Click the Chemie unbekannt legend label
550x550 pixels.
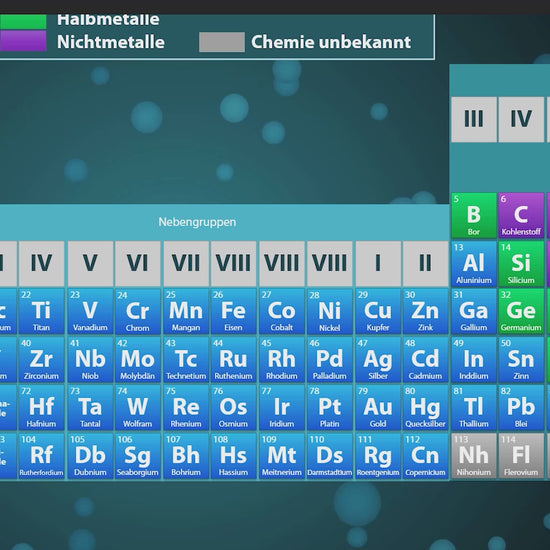[331, 42]
